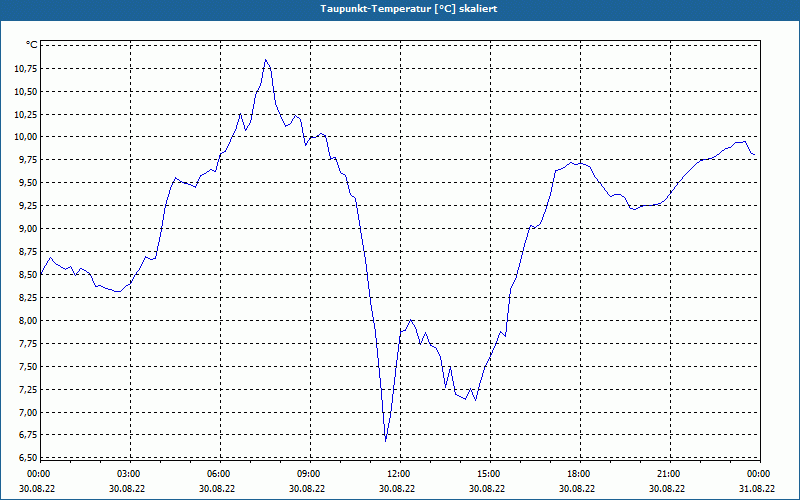Click the 03:00 time label on x-axis

coord(129,474)
